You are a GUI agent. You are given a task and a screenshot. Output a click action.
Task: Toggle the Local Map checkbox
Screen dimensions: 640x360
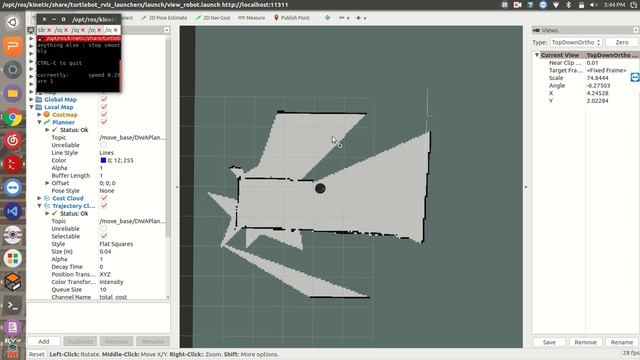pyautogui.click(x=104, y=107)
